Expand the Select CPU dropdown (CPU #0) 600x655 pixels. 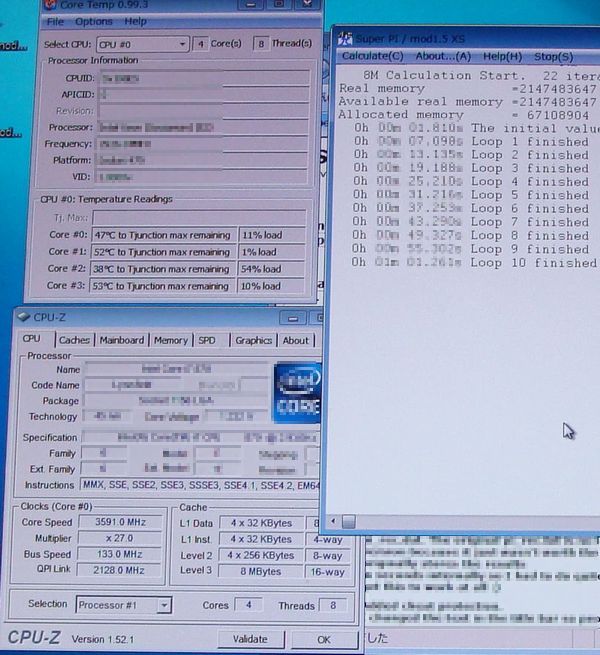coord(142,44)
